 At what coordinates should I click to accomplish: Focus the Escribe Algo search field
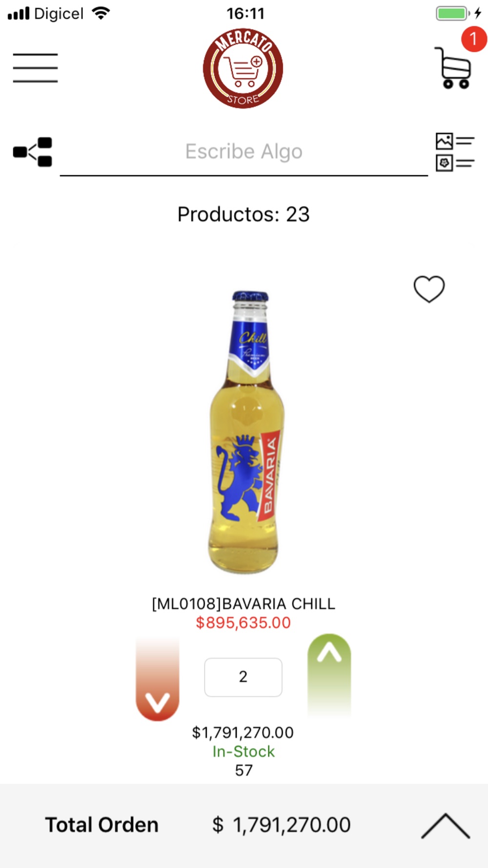tap(244, 152)
